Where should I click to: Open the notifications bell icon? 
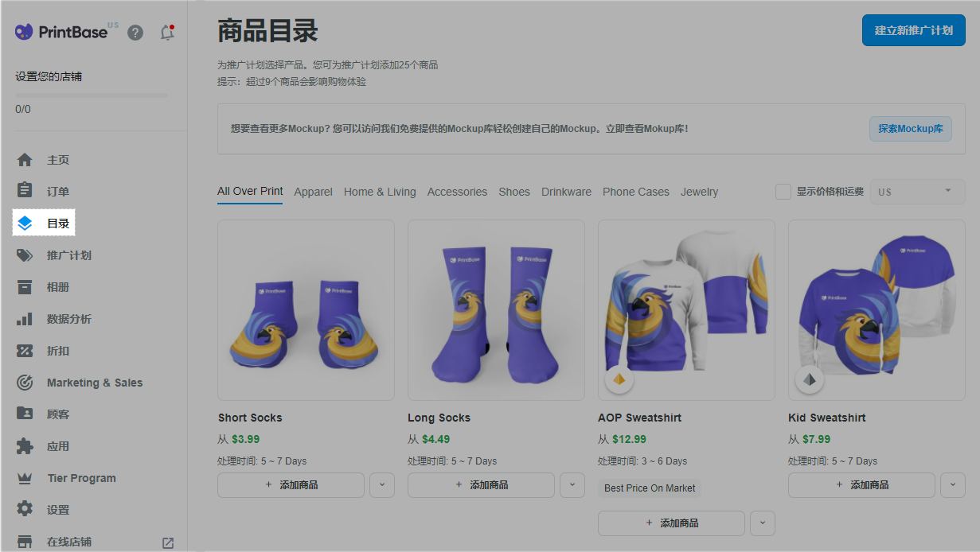coord(166,33)
